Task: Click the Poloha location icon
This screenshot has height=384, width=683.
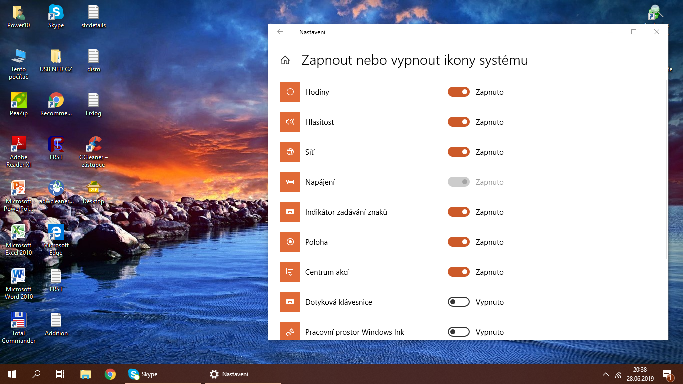Action: [290, 242]
